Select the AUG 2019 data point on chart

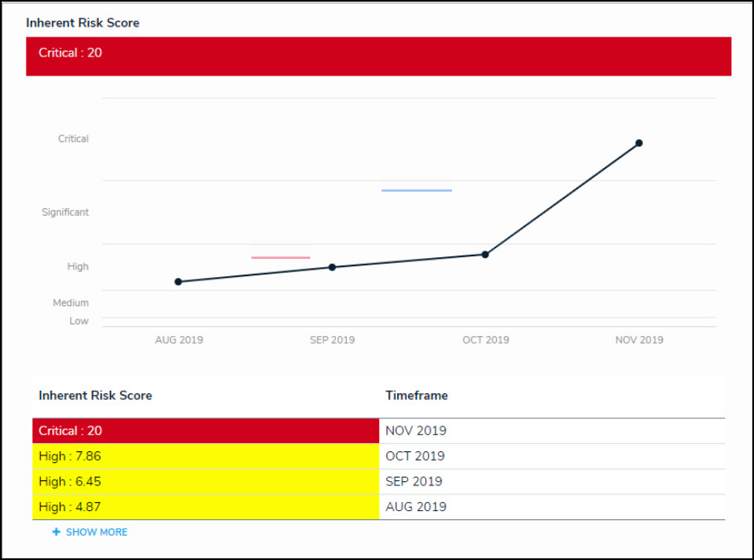(178, 282)
